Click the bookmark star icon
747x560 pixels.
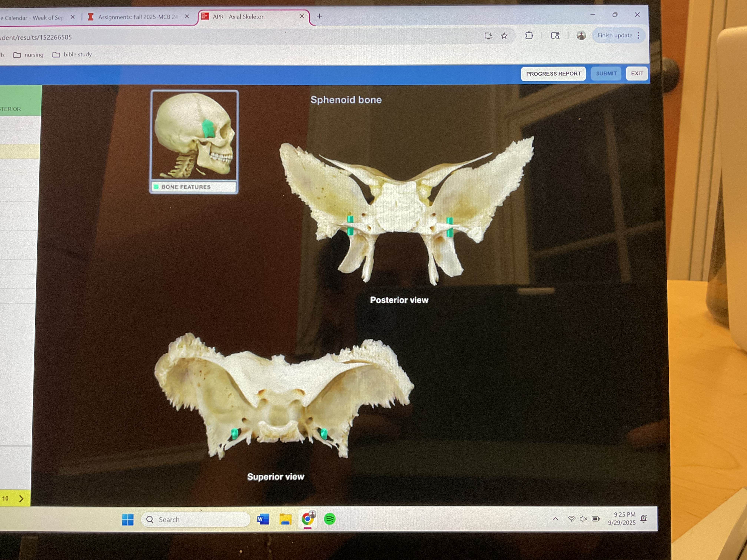504,36
